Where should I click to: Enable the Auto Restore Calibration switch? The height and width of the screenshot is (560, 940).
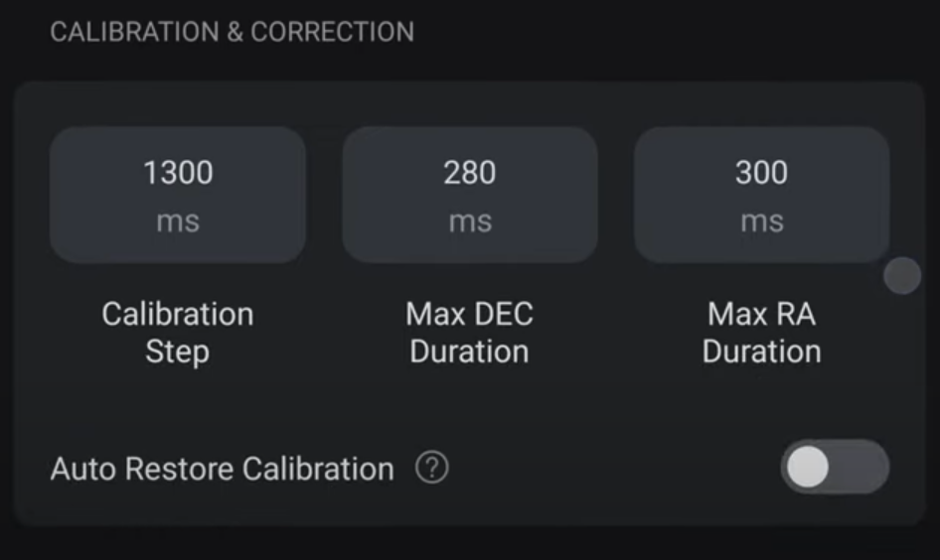(835, 467)
